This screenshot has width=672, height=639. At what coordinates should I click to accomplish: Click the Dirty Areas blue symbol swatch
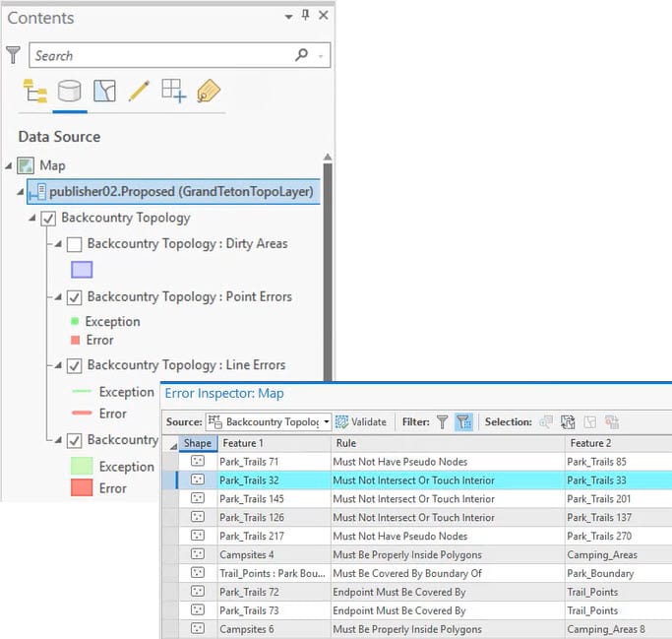[x=82, y=270]
